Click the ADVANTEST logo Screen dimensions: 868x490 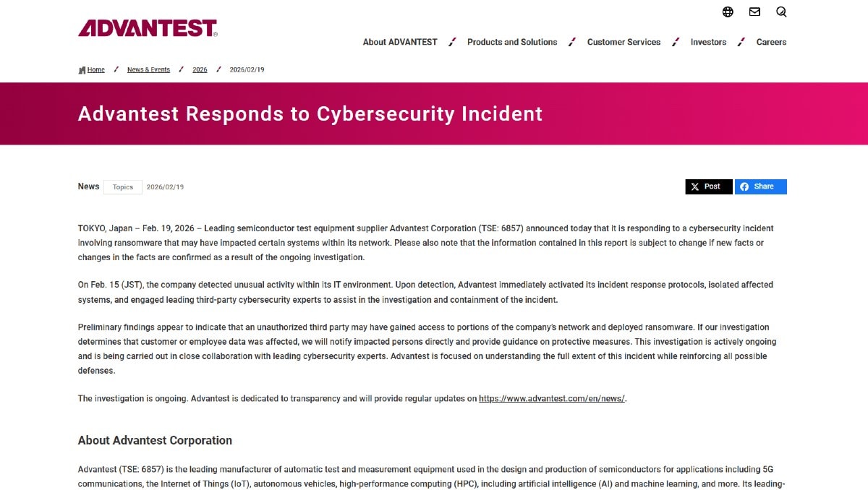(148, 28)
